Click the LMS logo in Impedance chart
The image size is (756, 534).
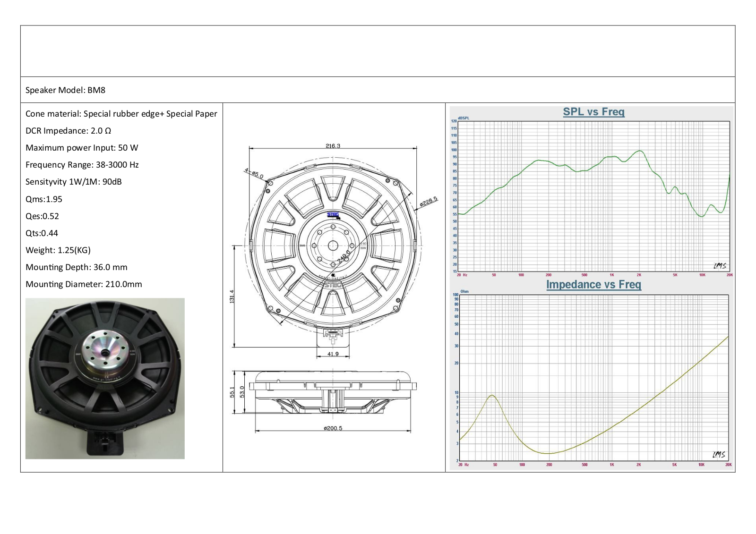tap(719, 455)
